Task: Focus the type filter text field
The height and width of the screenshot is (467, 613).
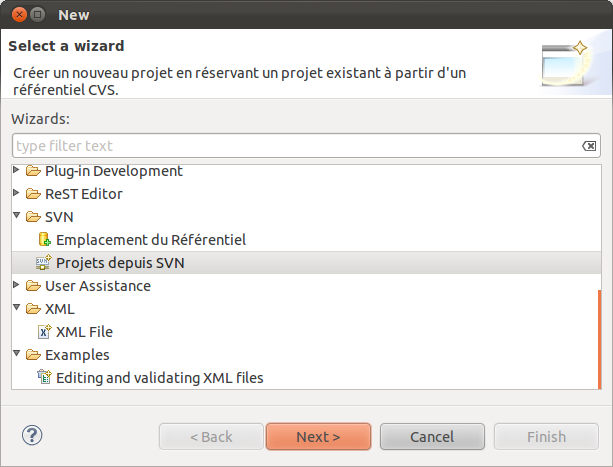Action: click(x=297, y=146)
